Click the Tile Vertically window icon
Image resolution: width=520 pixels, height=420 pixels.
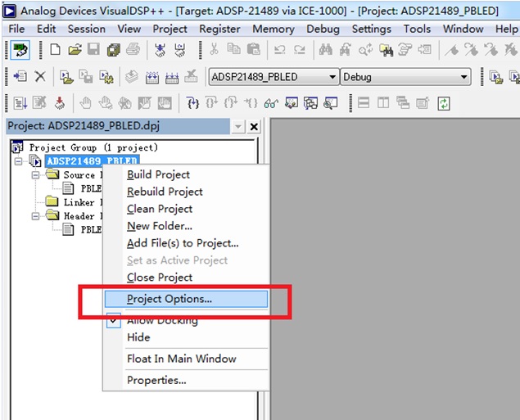coord(383,103)
